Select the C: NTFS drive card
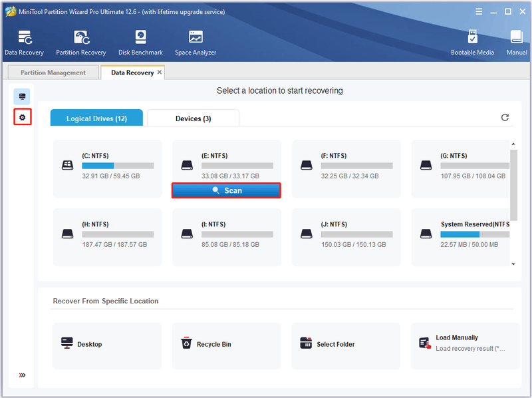Screen dimensions: 532x398 point(107,169)
